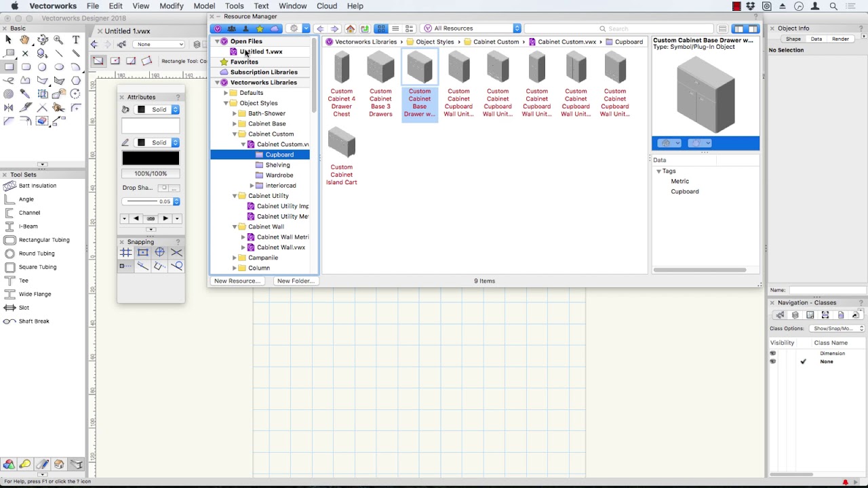Click the white fill color swatch
The width and height of the screenshot is (868, 488).
pos(151,125)
